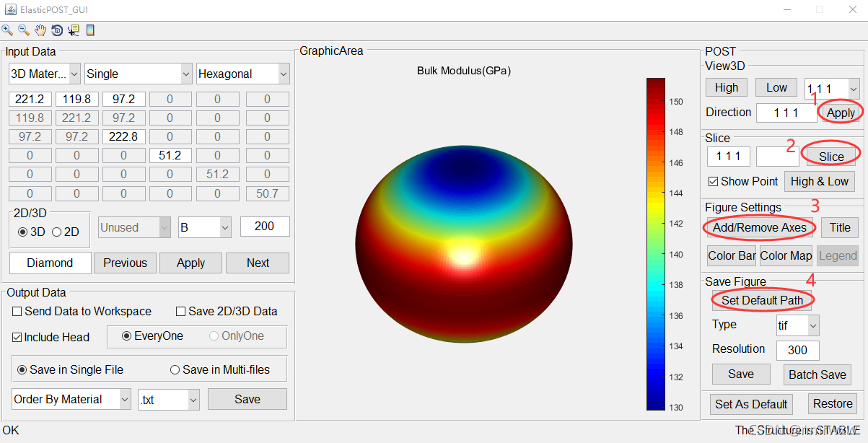Open the figure Type tif dropdown
Viewport: 868px width, 443px height.
click(x=797, y=325)
